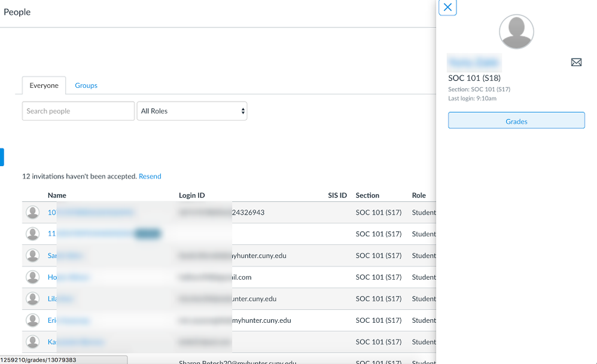Click avatar next to name starting Lil
Image resolution: width=597 pixels, height=364 pixels.
[x=33, y=298]
